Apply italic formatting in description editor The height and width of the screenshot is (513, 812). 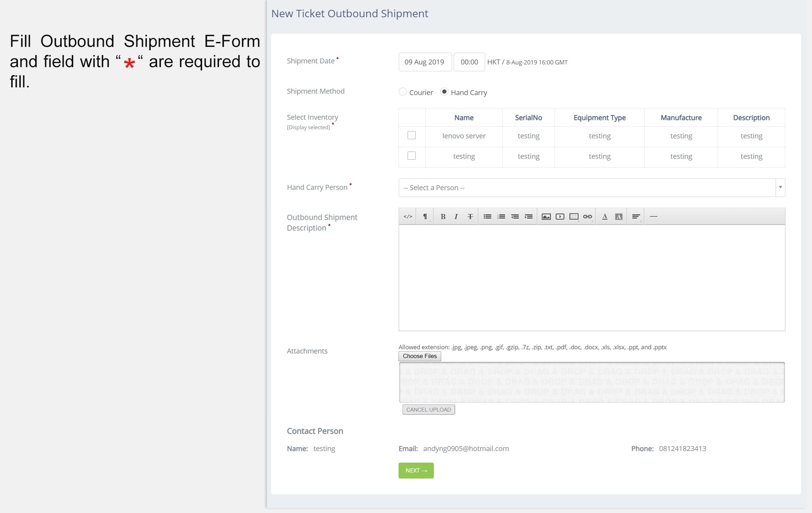[x=456, y=217]
